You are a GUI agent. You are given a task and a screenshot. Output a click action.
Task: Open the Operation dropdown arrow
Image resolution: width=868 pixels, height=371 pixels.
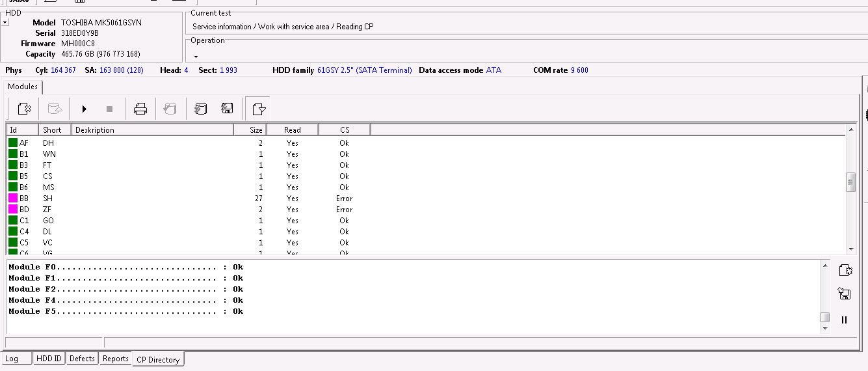(x=196, y=57)
